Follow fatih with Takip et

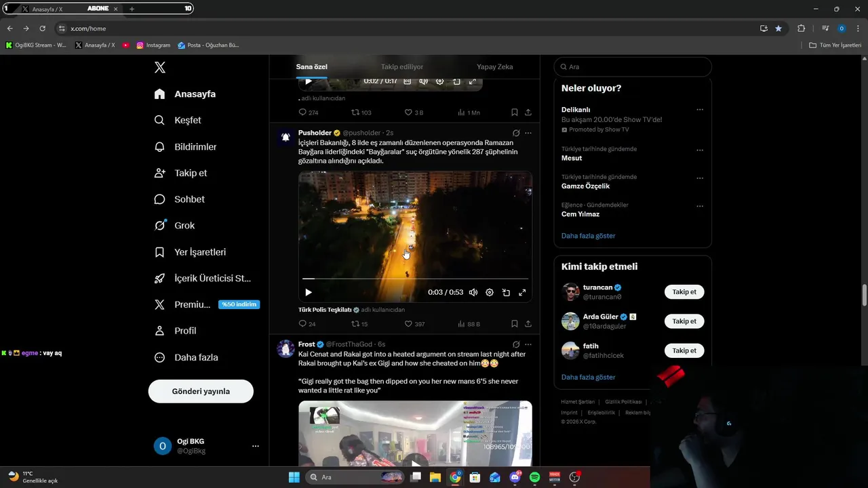coord(684,350)
